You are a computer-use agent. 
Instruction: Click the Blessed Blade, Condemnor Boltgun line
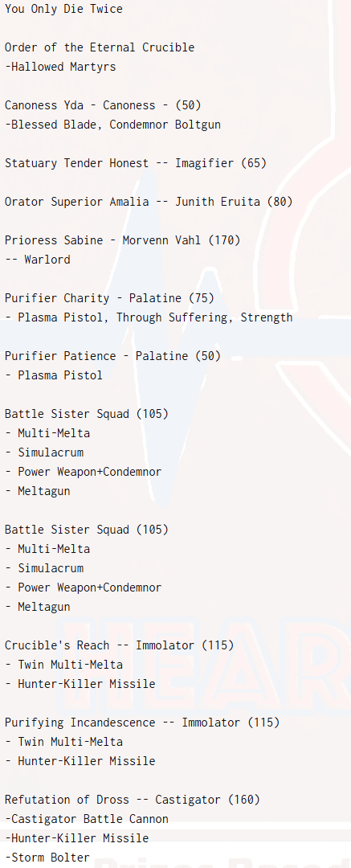[113, 125]
